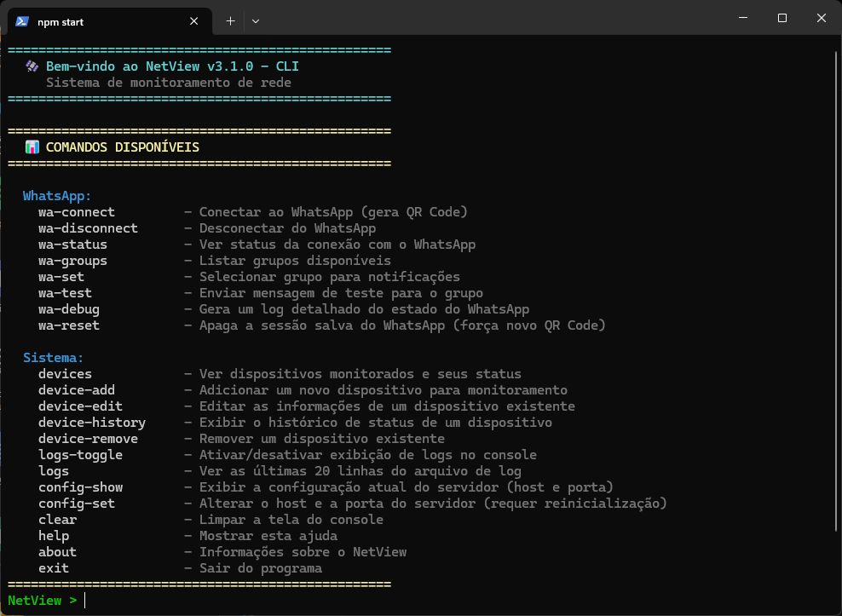Viewport: 842px width, 616px height.
Task: Click the device-history command text
Action: [x=92, y=423]
